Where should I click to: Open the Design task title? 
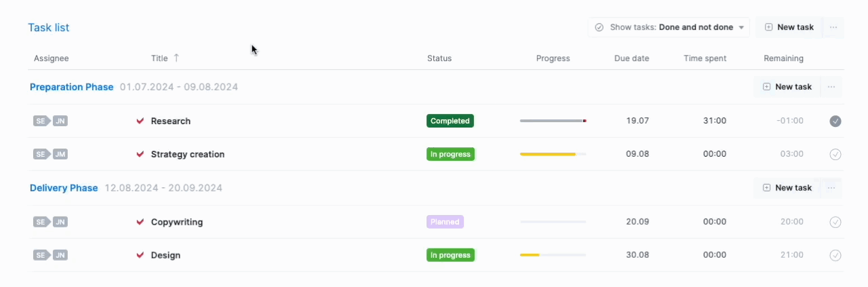tap(165, 255)
